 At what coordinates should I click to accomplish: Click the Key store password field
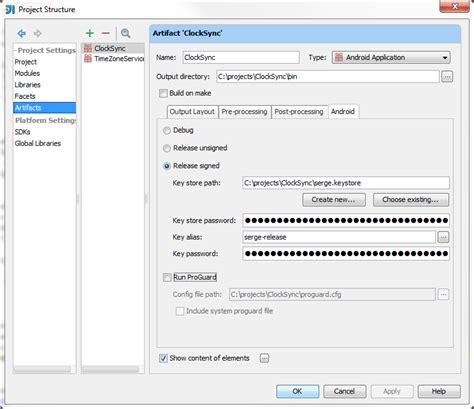click(346, 220)
